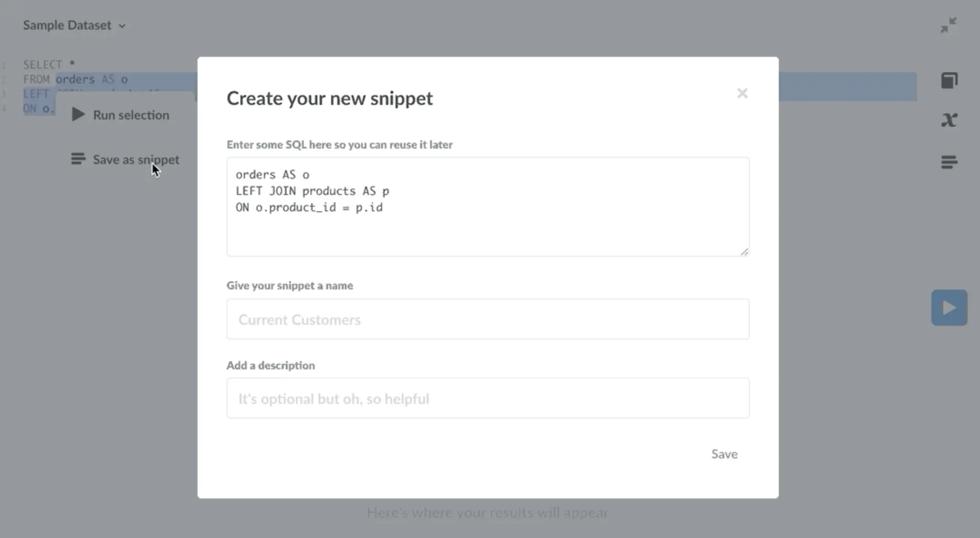Focus the Add a description field

(487, 398)
